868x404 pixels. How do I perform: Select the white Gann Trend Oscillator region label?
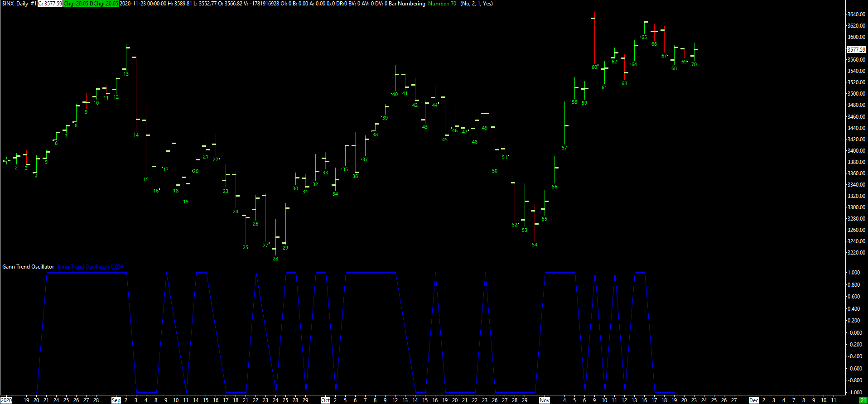[x=28, y=267]
